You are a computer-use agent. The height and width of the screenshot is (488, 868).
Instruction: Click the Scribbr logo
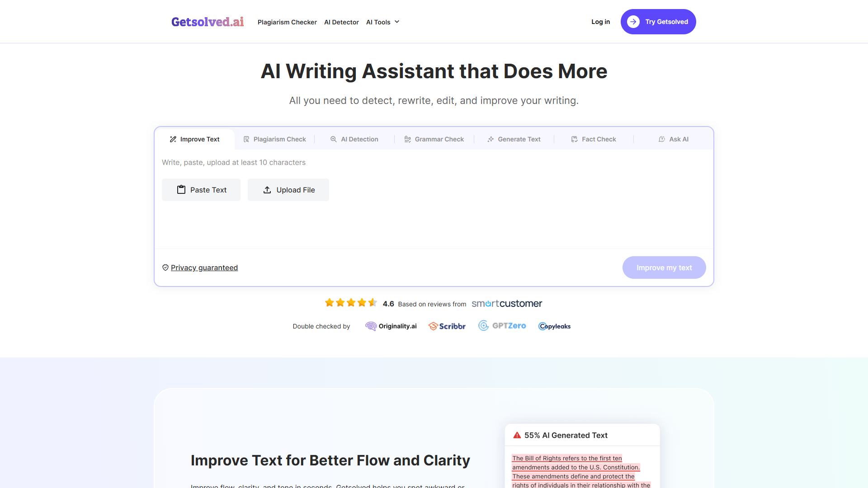click(447, 326)
